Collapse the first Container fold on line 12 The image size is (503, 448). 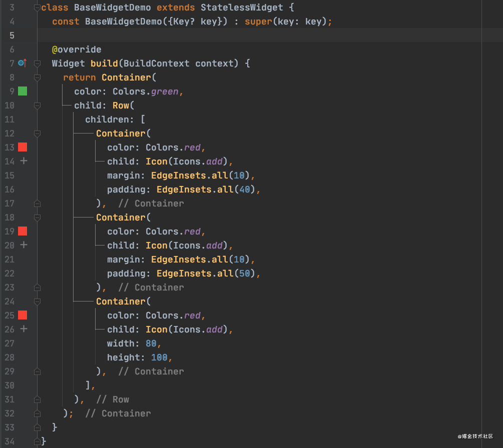37,133
